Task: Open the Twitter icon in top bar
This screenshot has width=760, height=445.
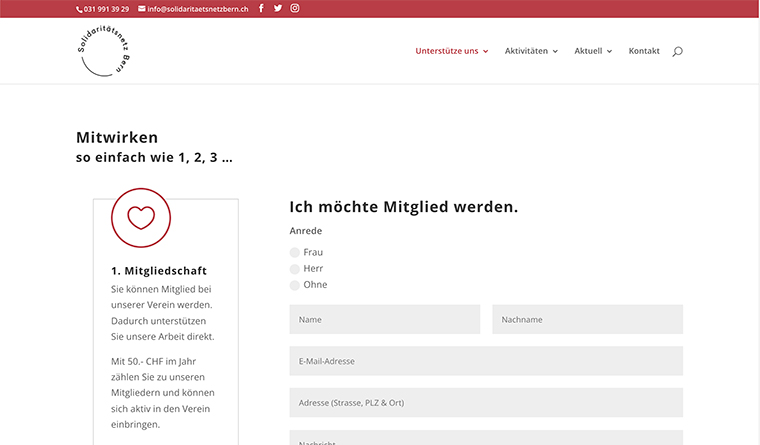Action: click(278, 8)
